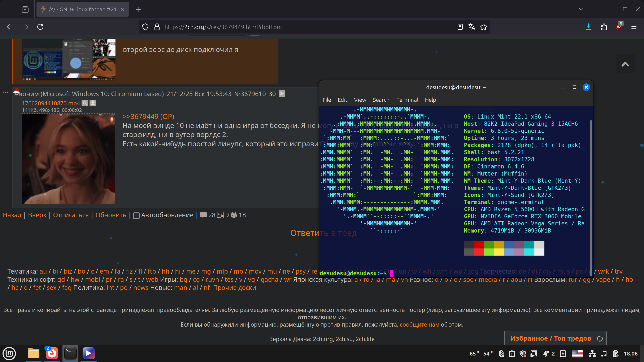
Task: Expand post options with three dots
Action: 5,92
